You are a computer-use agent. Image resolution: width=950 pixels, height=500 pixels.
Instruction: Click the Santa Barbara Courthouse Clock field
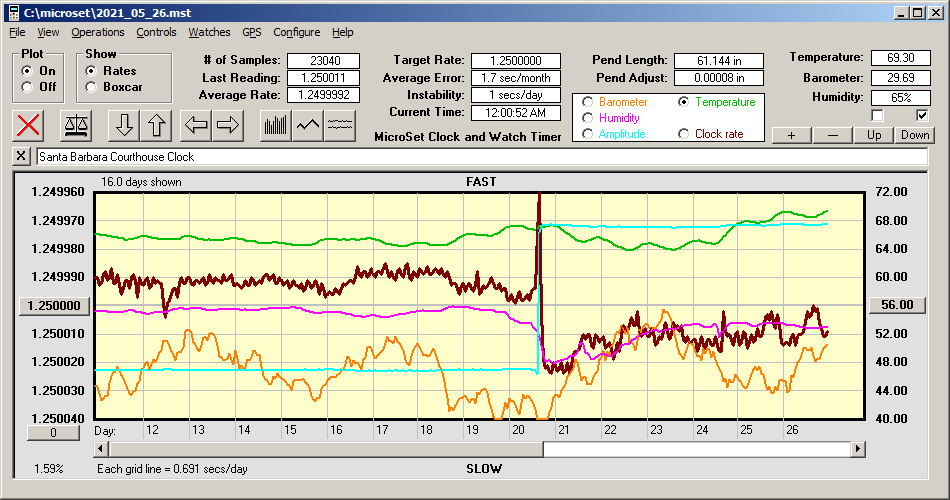click(482, 157)
